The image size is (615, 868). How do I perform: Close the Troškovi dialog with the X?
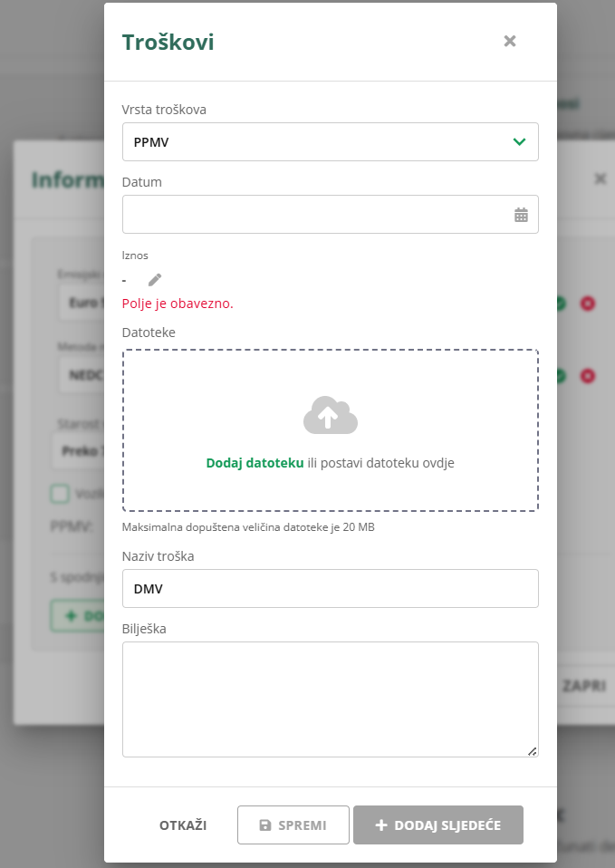(x=510, y=41)
